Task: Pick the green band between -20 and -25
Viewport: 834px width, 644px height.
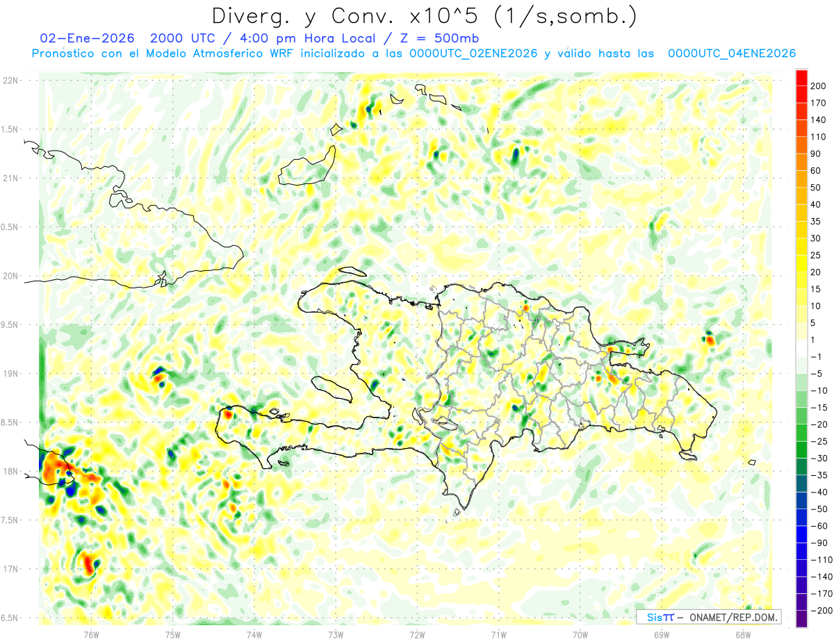Action: click(801, 433)
